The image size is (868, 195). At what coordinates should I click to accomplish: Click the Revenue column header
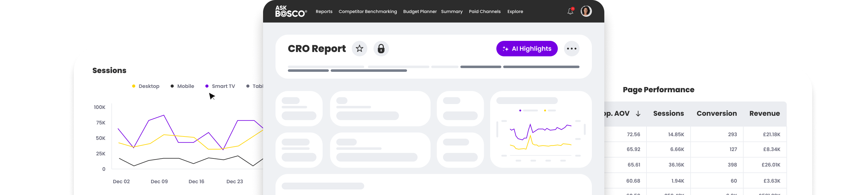click(764, 114)
